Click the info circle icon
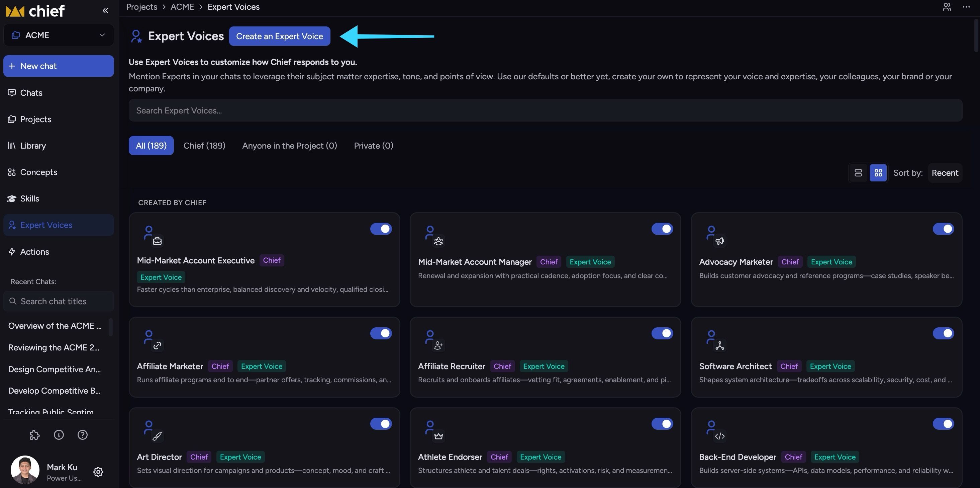Screen dimensions: 980x488 coord(59,435)
